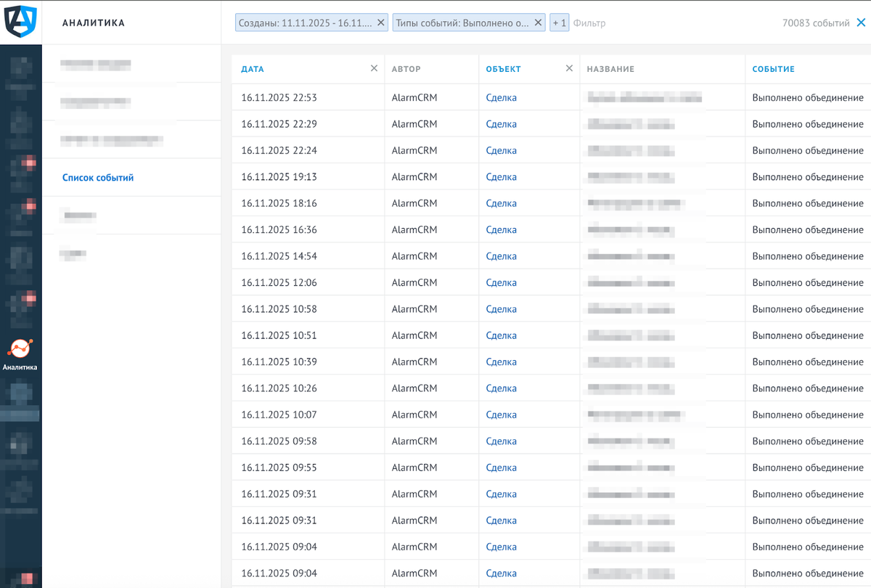Select date cell 16.11.2025 19:13
Image resolution: width=871 pixels, height=588 pixels.
[x=279, y=177]
